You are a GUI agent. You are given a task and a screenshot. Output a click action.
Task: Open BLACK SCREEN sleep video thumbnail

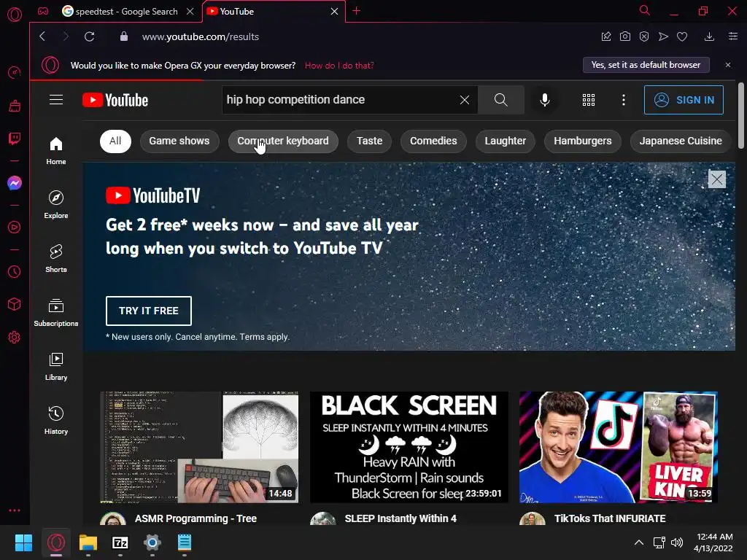pyautogui.click(x=409, y=447)
